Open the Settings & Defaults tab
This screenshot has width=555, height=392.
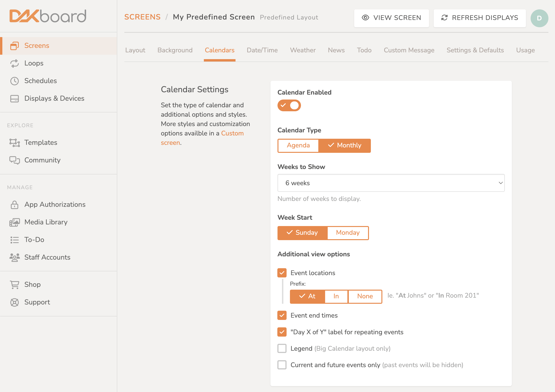475,50
